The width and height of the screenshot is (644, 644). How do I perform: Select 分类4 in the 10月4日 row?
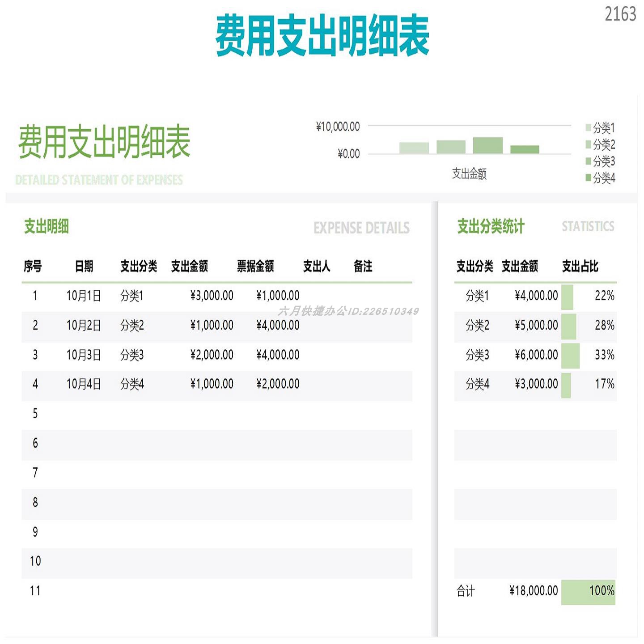point(132,384)
